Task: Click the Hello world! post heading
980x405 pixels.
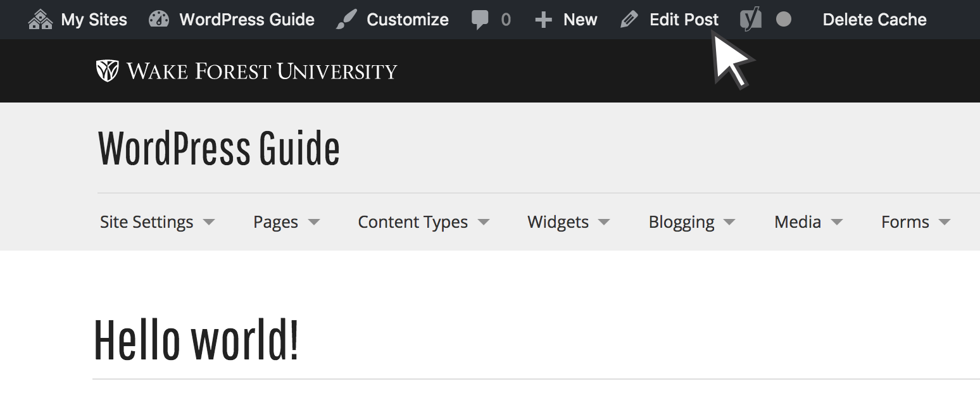Action: tap(196, 340)
